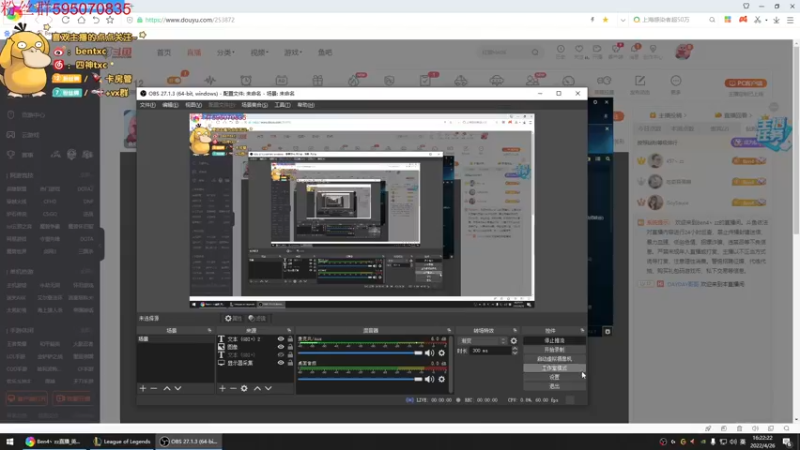Click 停止推流 button in OBS controls
The image size is (800, 450).
click(554, 340)
